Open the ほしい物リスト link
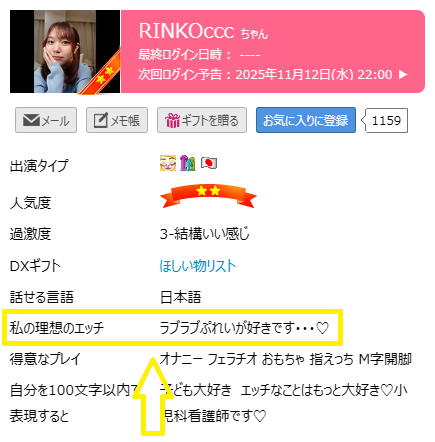Image resolution: width=435 pixels, height=442 pixels. [x=198, y=266]
